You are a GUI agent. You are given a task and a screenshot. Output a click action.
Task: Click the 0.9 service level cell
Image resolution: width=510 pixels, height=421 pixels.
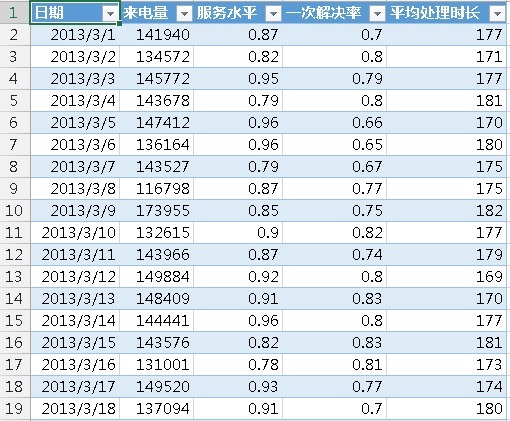pos(238,233)
